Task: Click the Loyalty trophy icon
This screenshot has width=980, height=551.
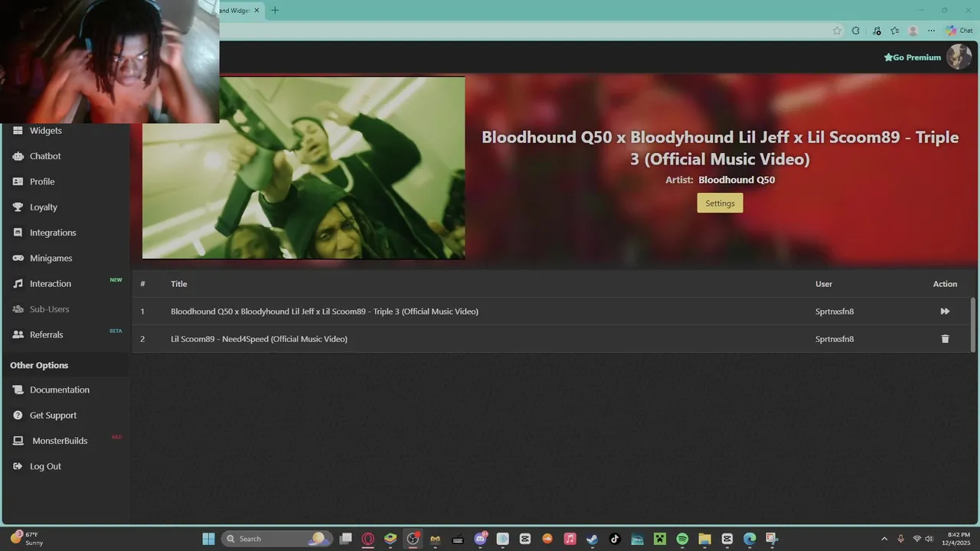Action: (x=18, y=207)
